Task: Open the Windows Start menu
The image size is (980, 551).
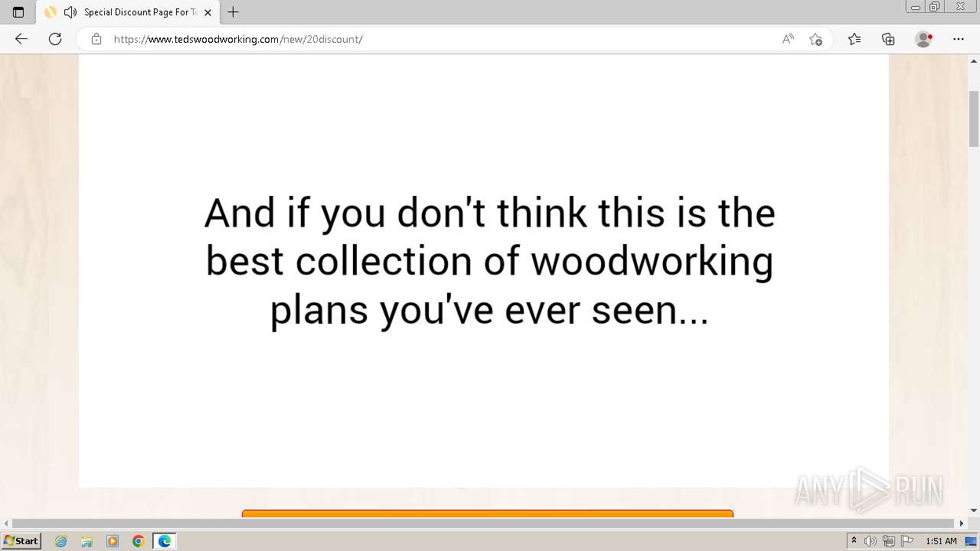Action: click(x=21, y=541)
